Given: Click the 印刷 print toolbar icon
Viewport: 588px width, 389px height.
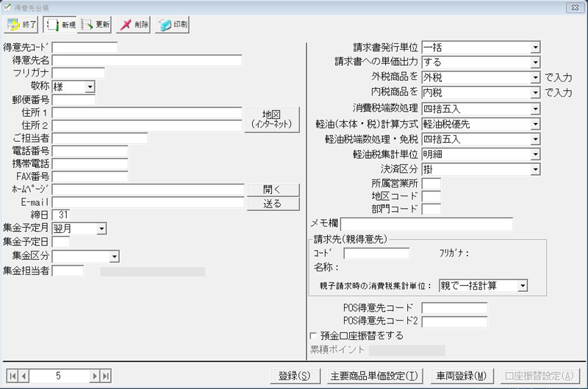Looking at the screenshot, I should 171,25.
